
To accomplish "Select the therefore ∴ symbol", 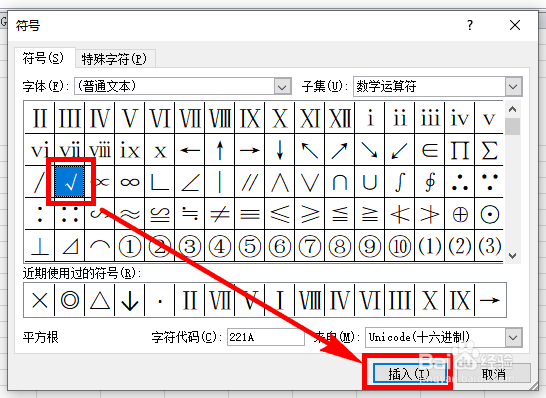I will (460, 181).
